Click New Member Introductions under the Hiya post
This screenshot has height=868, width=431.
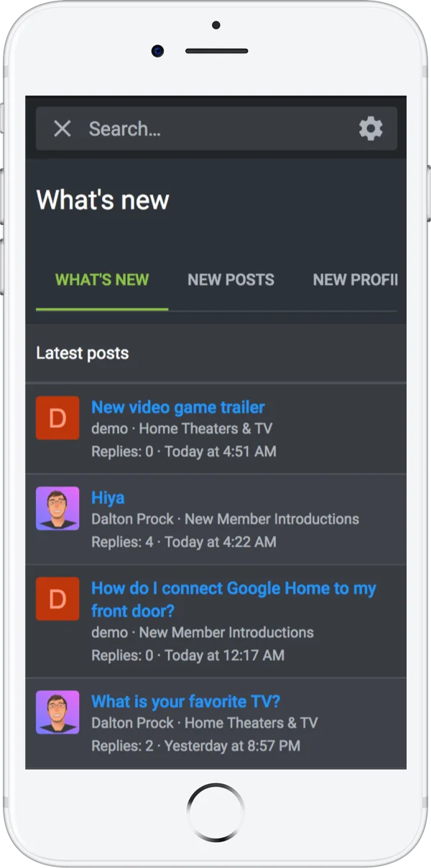coord(272,519)
